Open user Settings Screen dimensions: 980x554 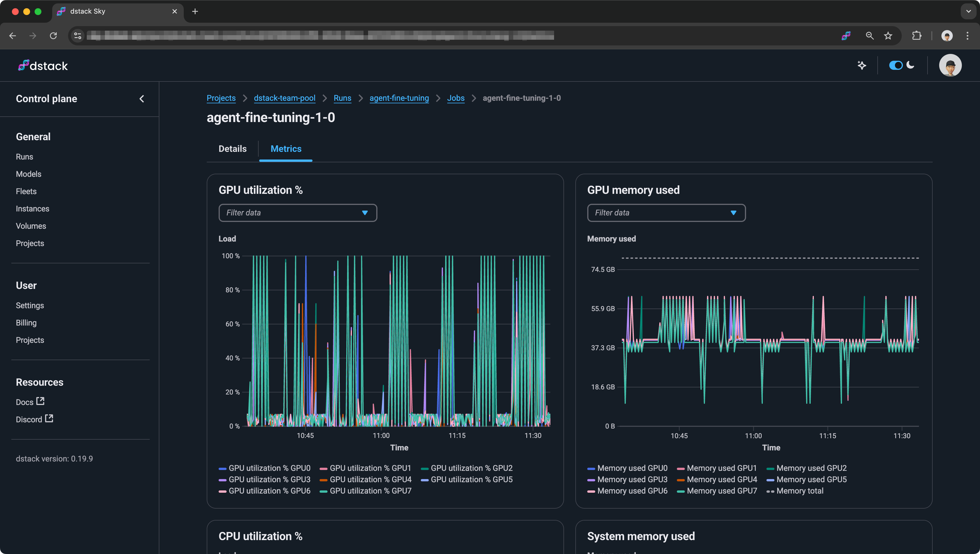(x=30, y=305)
